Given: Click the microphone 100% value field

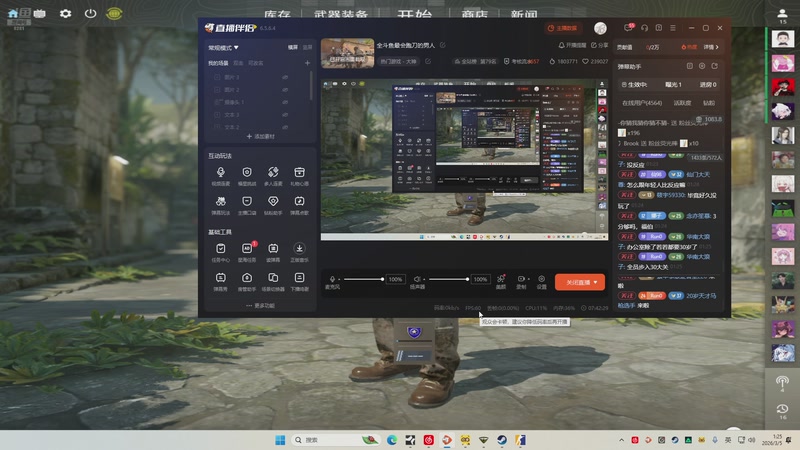Looking at the screenshot, I should pos(395,279).
